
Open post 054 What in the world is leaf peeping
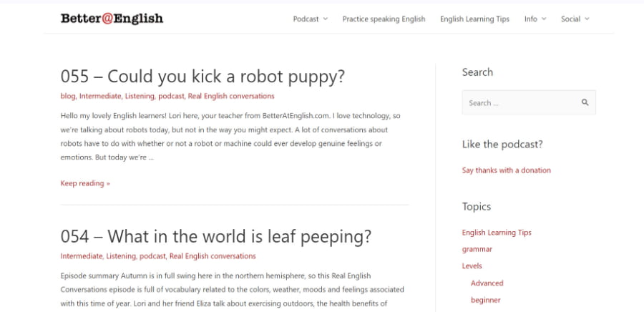(x=215, y=236)
